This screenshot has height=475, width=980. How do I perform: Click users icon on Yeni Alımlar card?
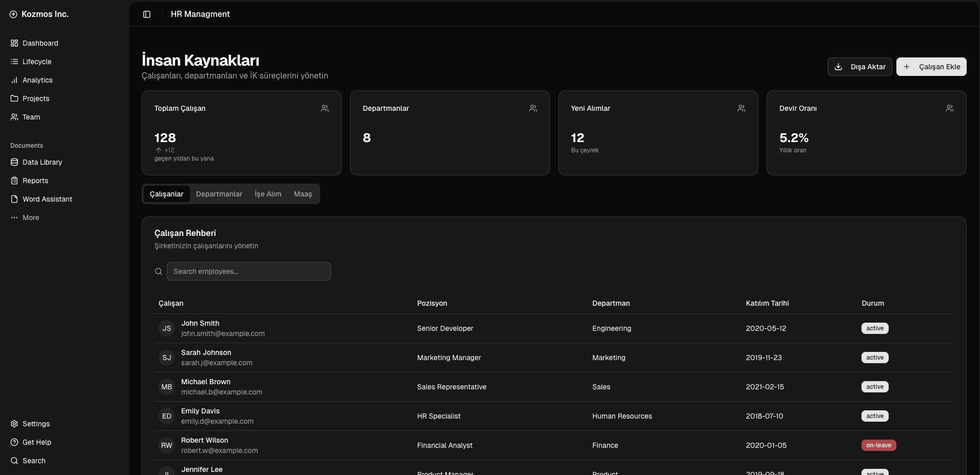click(x=741, y=108)
